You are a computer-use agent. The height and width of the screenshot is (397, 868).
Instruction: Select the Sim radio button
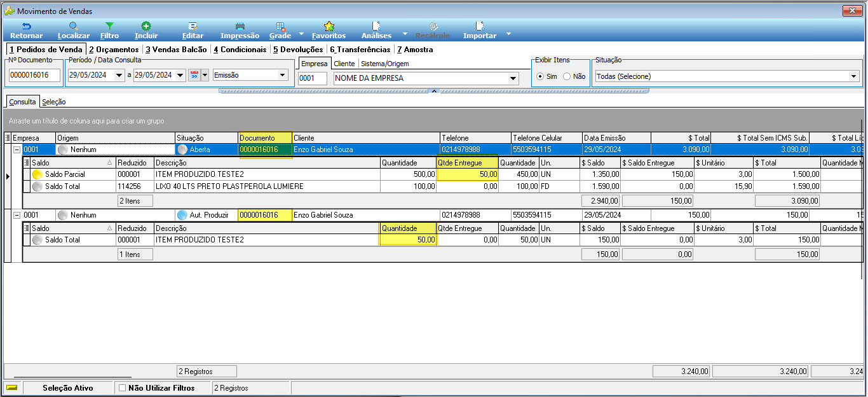[540, 76]
